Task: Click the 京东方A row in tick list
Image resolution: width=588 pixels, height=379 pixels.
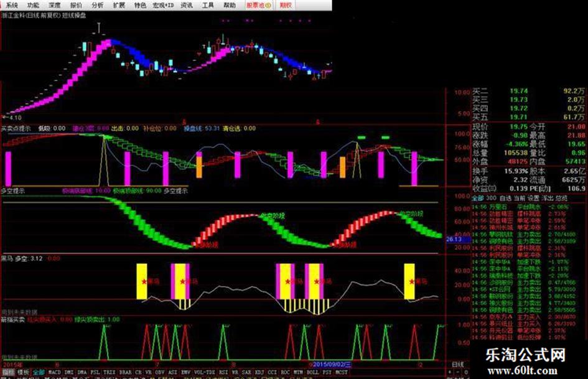Action: (525, 317)
